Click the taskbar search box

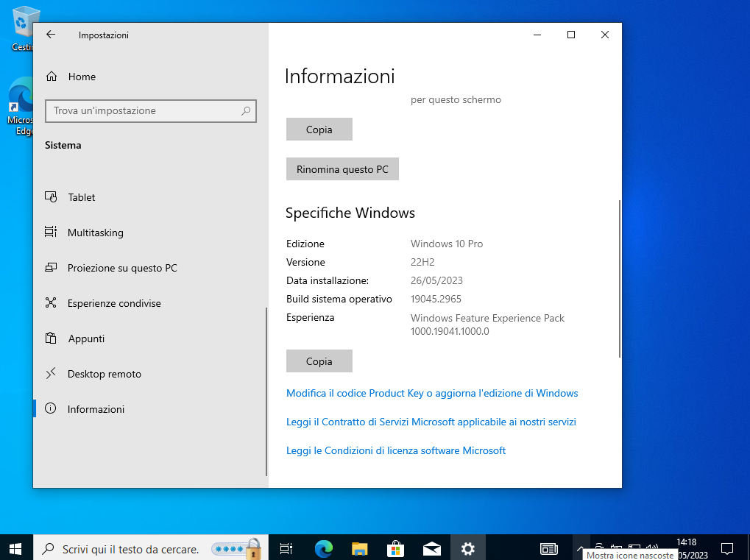point(151,549)
